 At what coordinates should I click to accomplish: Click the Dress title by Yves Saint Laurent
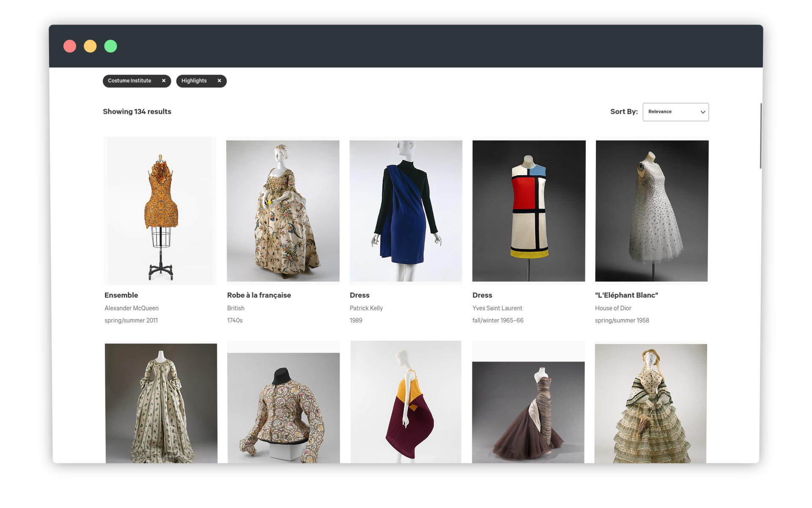(x=482, y=295)
